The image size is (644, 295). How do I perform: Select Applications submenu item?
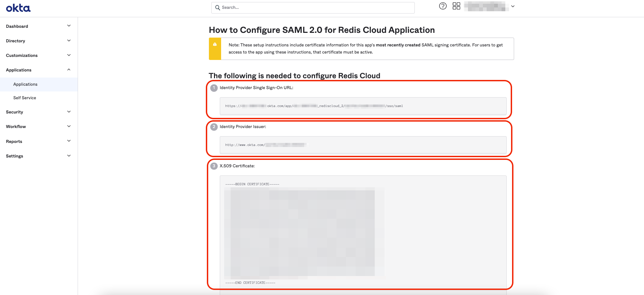[x=25, y=84]
